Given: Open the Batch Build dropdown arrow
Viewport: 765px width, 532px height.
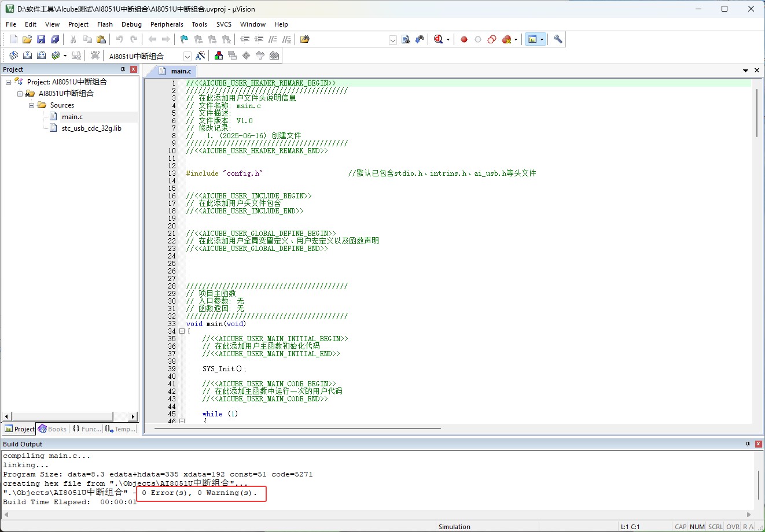Looking at the screenshot, I should [65, 56].
